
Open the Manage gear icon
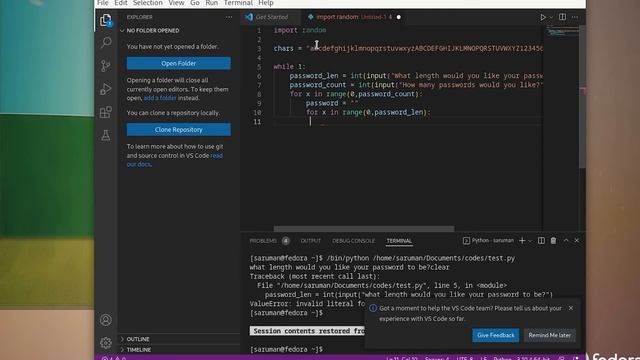coord(106,342)
